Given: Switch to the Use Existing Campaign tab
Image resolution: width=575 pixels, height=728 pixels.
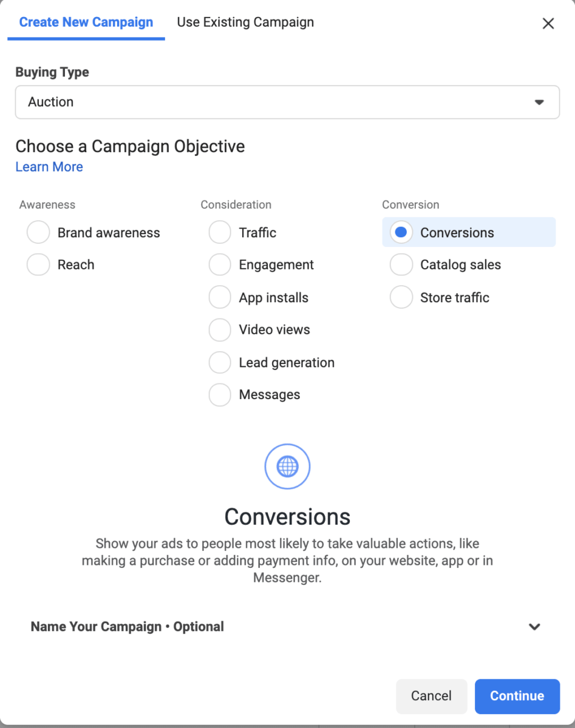Looking at the screenshot, I should (245, 22).
